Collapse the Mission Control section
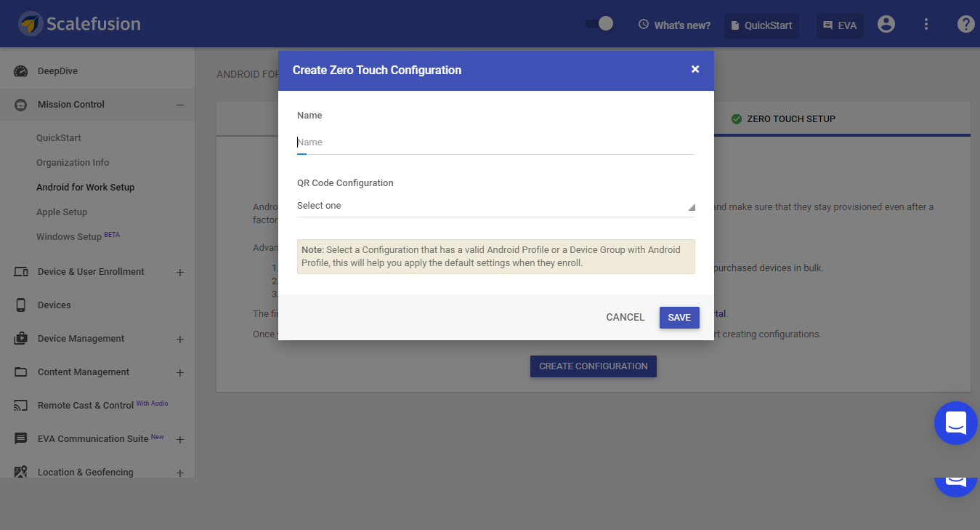The height and width of the screenshot is (530, 980). (x=179, y=104)
